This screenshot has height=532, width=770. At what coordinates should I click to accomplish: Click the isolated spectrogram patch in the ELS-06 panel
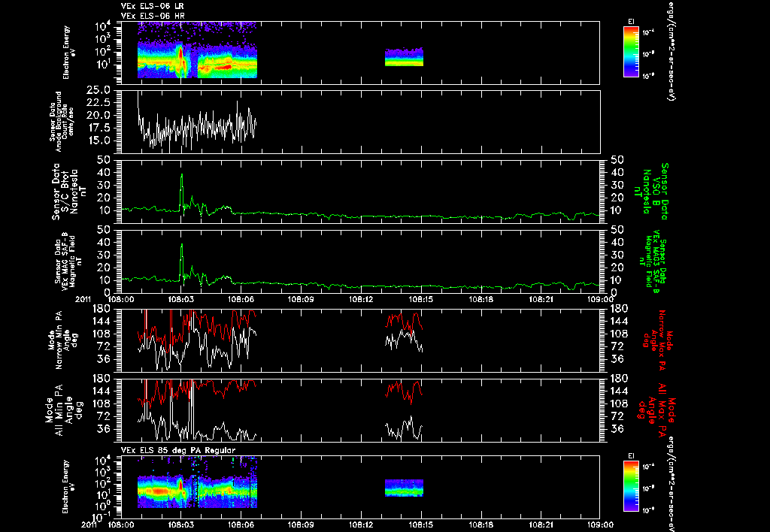[x=404, y=57]
